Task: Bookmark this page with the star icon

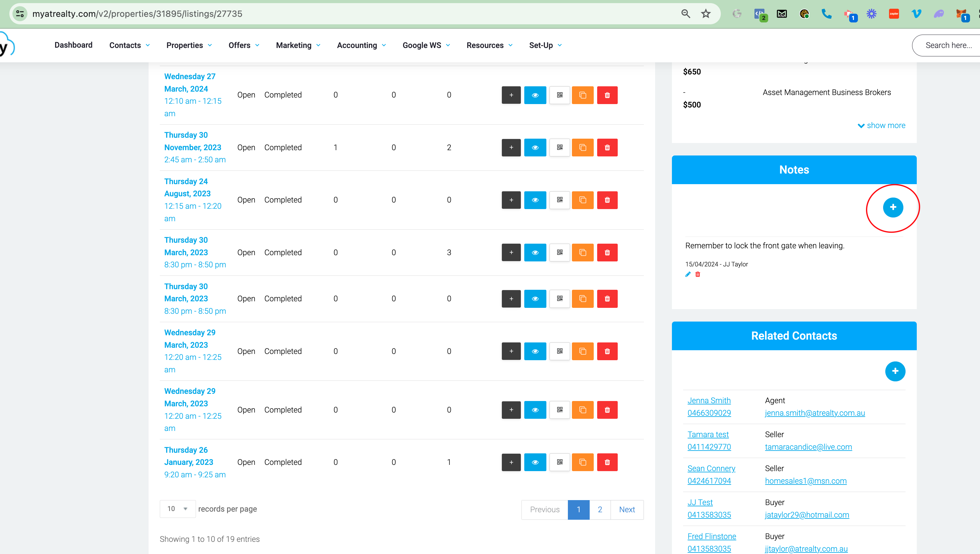Action: click(706, 14)
